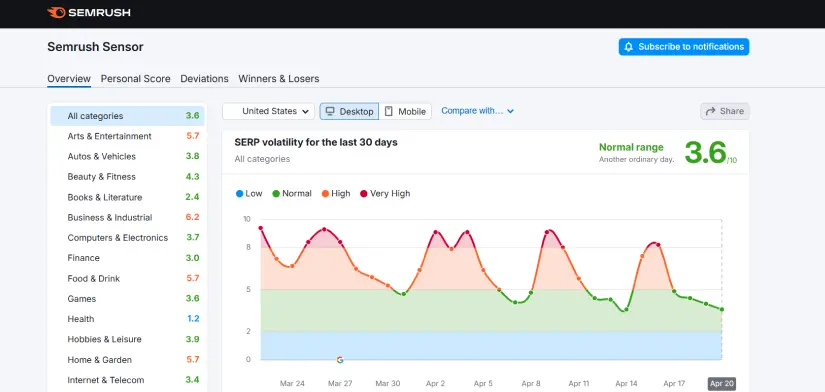The height and width of the screenshot is (392, 825).
Task: Open the Semrush logo home link
Action: coord(89,12)
